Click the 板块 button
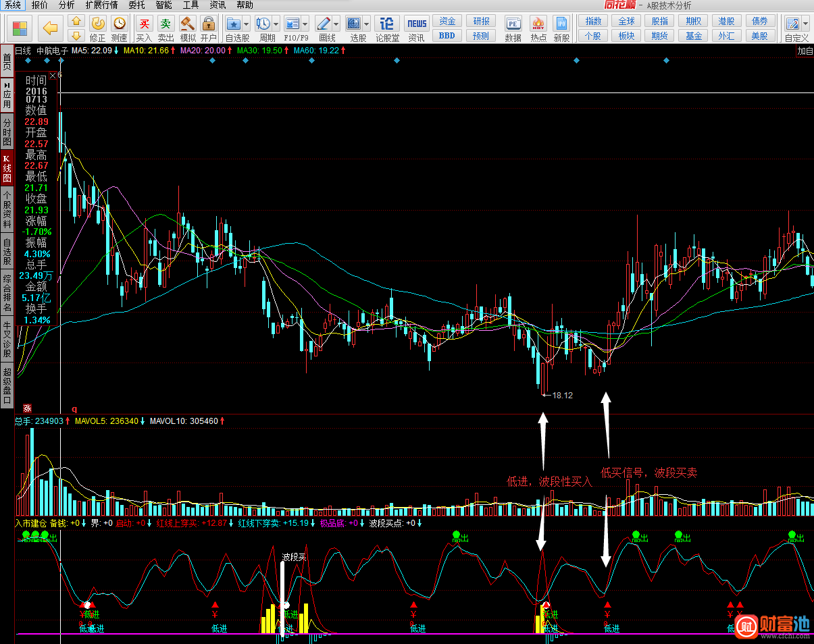The image size is (814, 644). (627, 36)
